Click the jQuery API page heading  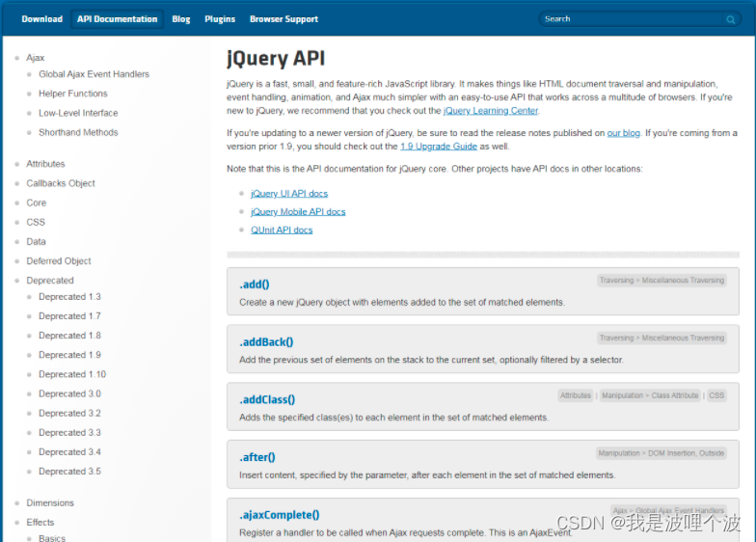click(x=276, y=58)
